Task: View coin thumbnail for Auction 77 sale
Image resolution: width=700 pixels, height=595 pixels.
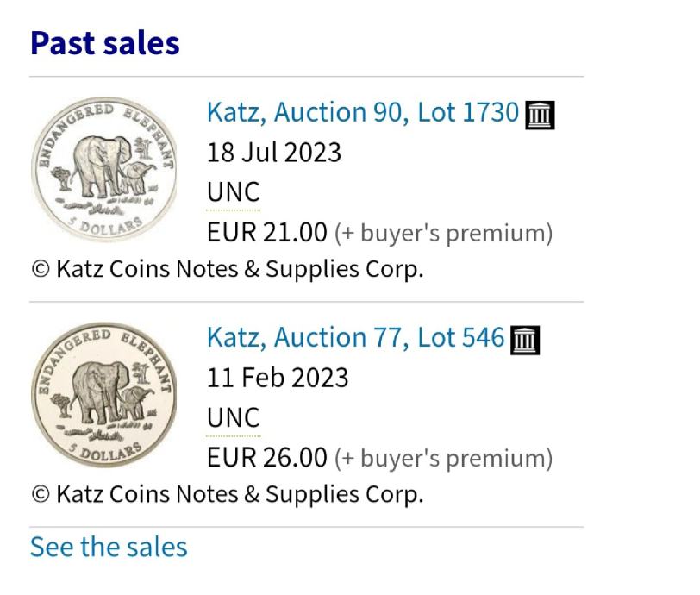Action: (x=104, y=395)
